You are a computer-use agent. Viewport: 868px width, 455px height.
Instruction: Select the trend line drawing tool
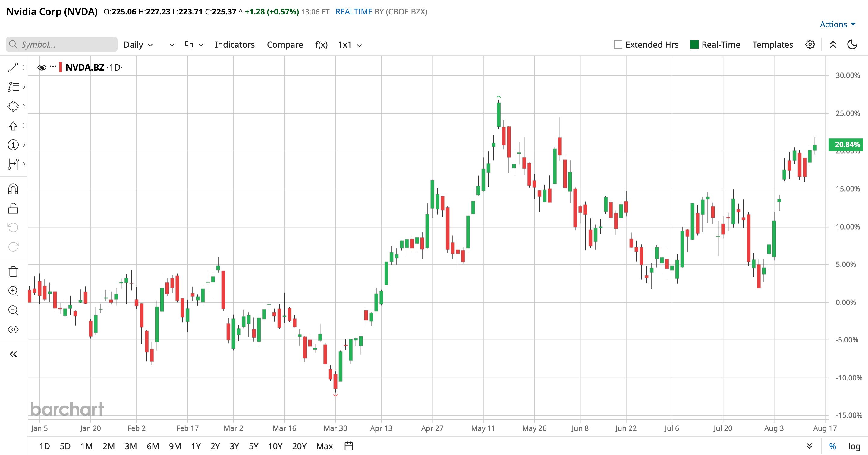coord(13,68)
